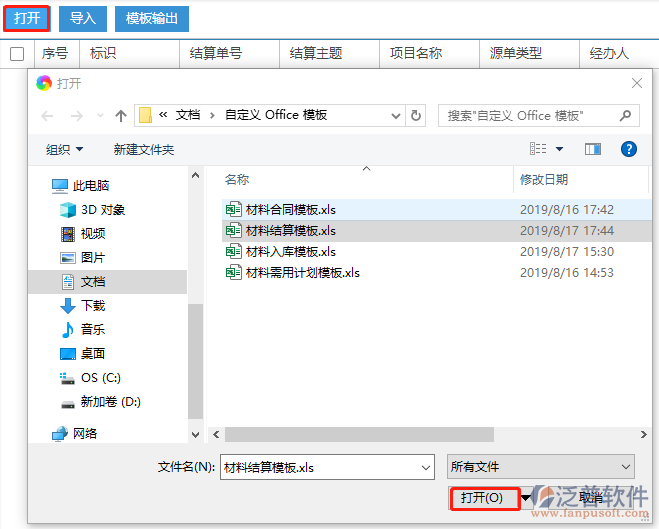Click the navigation pane scroll-up arrow

(195, 176)
